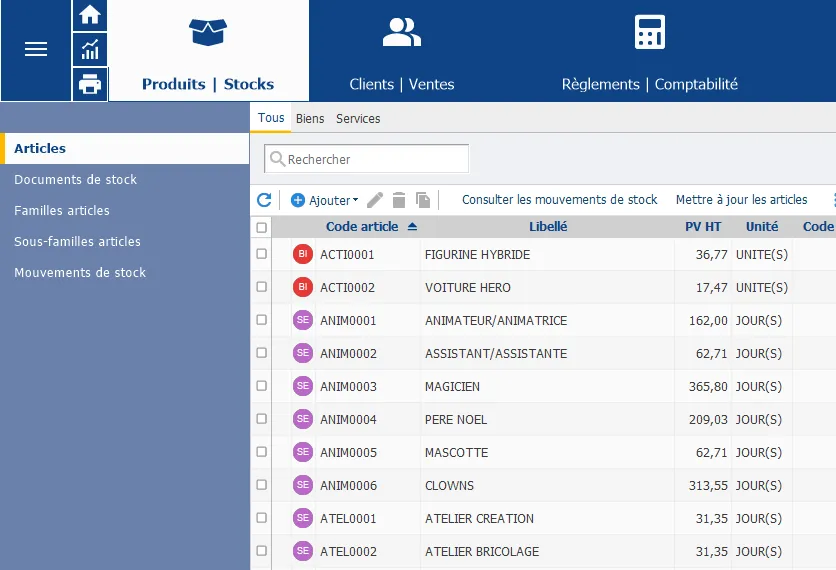Click the pencil edit icon in toolbar
Screen dimensions: 836x570
click(x=375, y=200)
